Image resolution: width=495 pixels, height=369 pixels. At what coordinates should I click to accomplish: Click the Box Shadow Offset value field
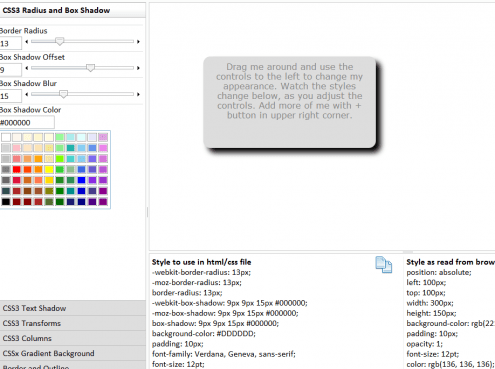click(10, 70)
